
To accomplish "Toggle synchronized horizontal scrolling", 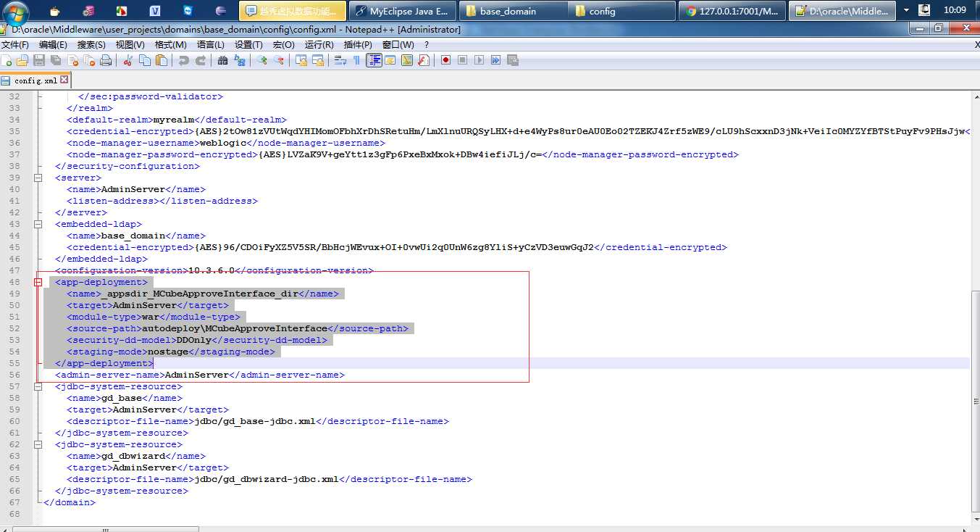I will tap(318, 60).
